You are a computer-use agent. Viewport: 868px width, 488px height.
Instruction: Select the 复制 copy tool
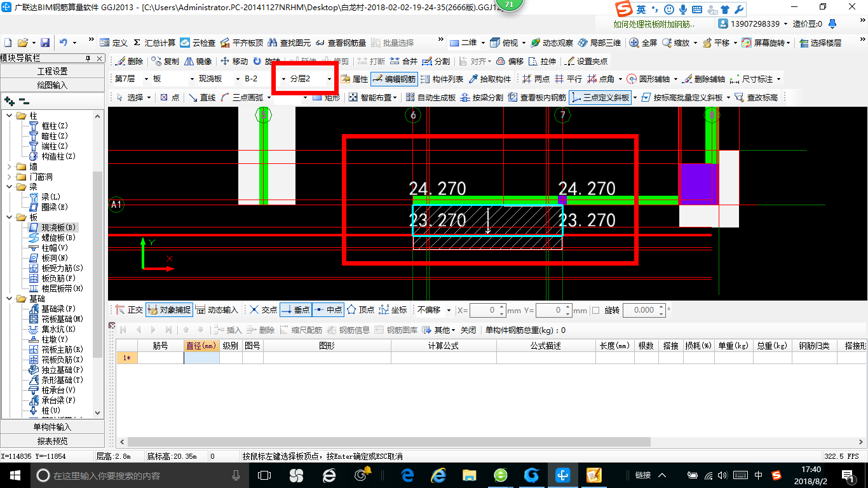tap(166, 62)
